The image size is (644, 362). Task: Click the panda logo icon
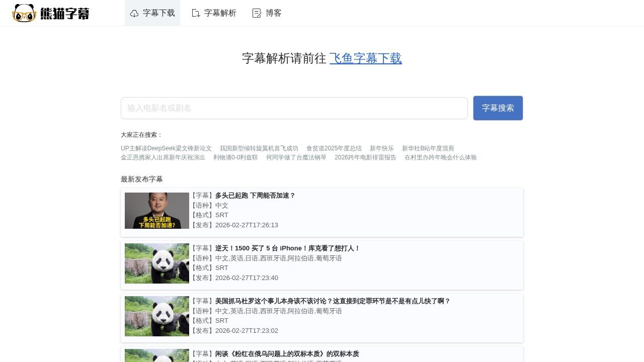[x=24, y=13]
